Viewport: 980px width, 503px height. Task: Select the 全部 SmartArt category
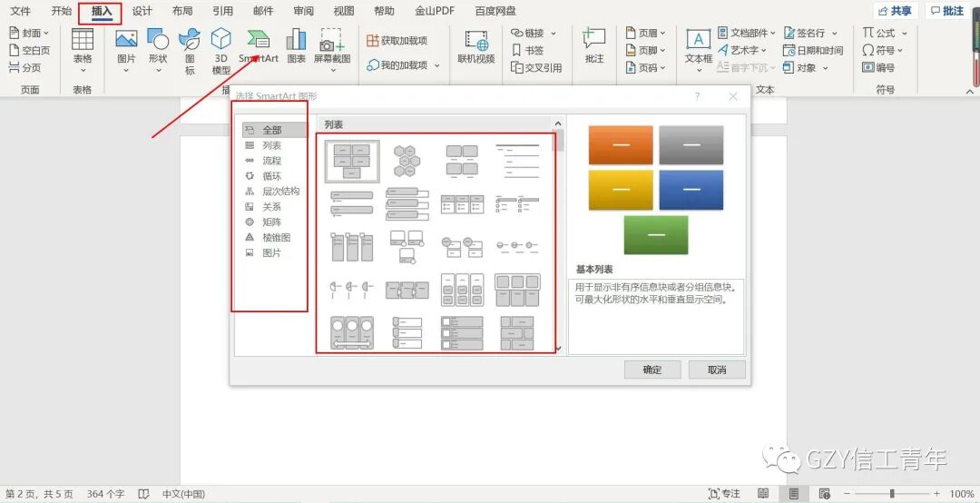[274, 130]
